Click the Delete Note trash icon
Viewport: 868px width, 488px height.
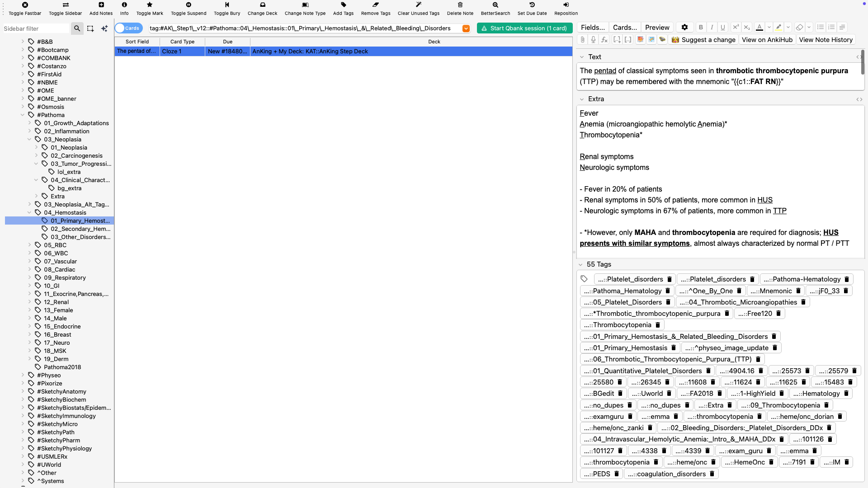[460, 5]
